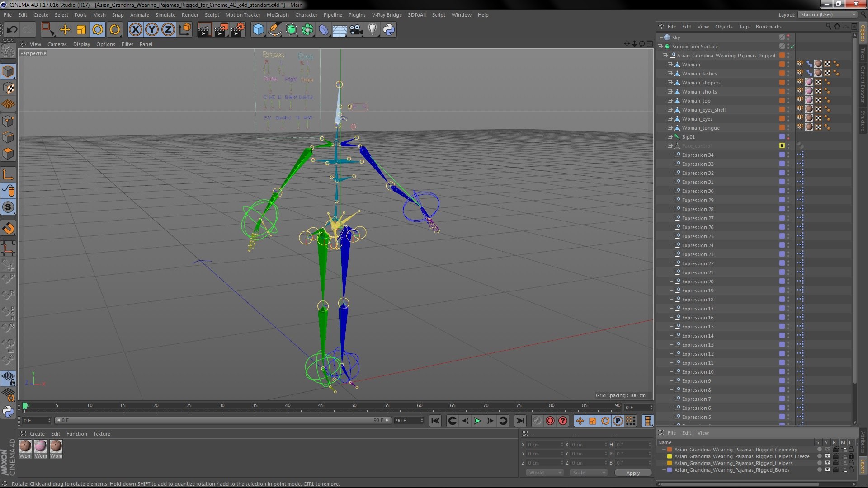Viewport: 868px width, 488px height.
Task: Open the Layout Startup dropdown
Action: coord(828,14)
